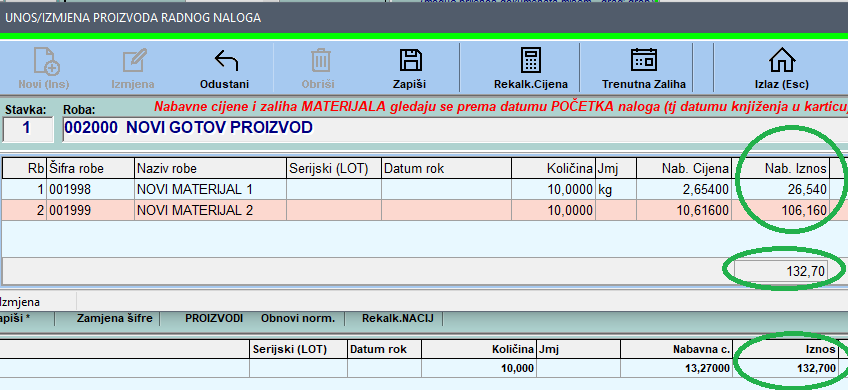Select cell with code 001999
Screen dimensions: 848x390
click(90, 210)
